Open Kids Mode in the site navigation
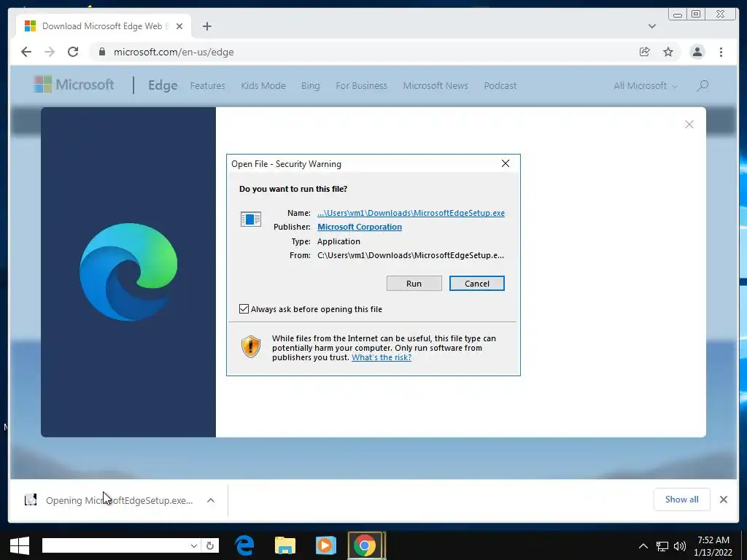Screen dimensions: 747x560 tap(263, 86)
